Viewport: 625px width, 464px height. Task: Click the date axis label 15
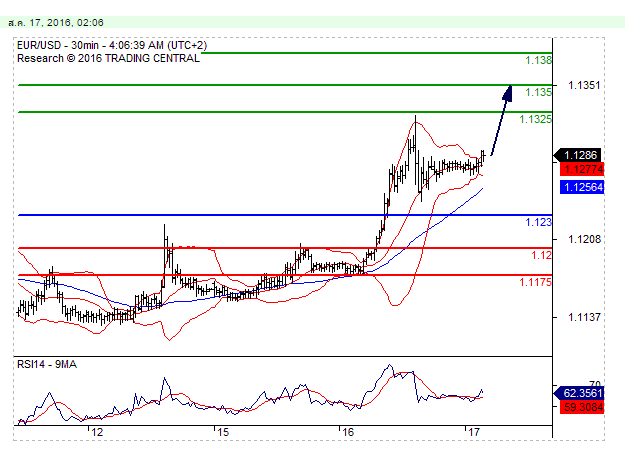coord(223,432)
